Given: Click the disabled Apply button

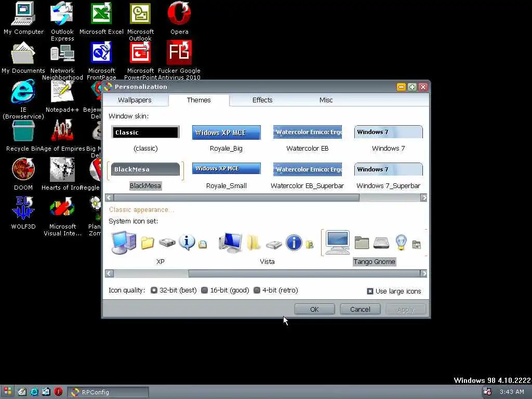Looking at the screenshot, I should coord(405,309).
